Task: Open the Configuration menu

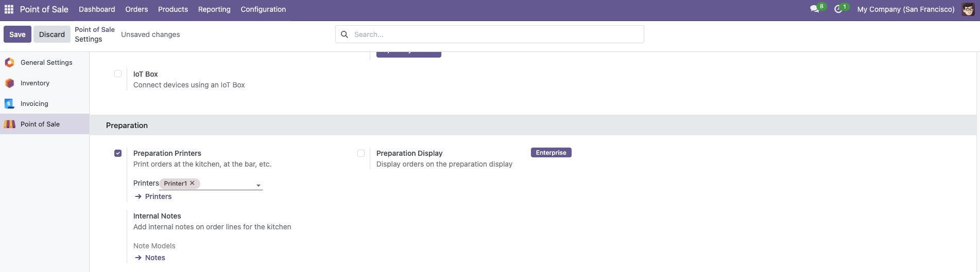Action: click(x=263, y=9)
